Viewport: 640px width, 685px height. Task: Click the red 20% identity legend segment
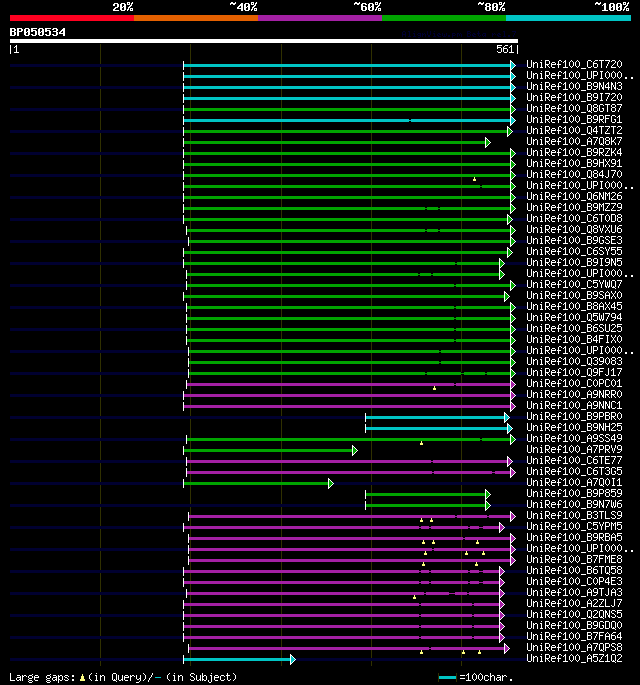pyautogui.click(x=72, y=18)
